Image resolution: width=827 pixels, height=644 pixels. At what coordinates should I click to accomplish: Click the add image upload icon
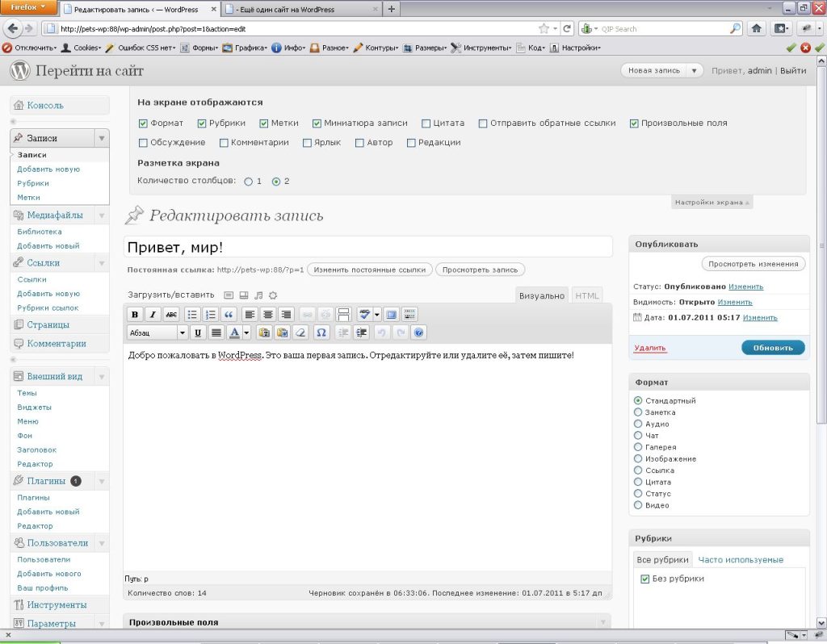(229, 295)
